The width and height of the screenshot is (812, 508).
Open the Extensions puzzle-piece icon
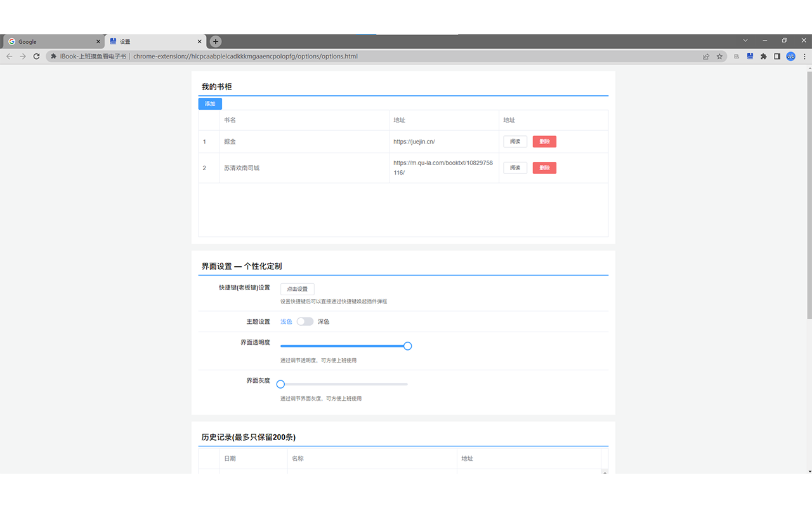click(x=763, y=56)
